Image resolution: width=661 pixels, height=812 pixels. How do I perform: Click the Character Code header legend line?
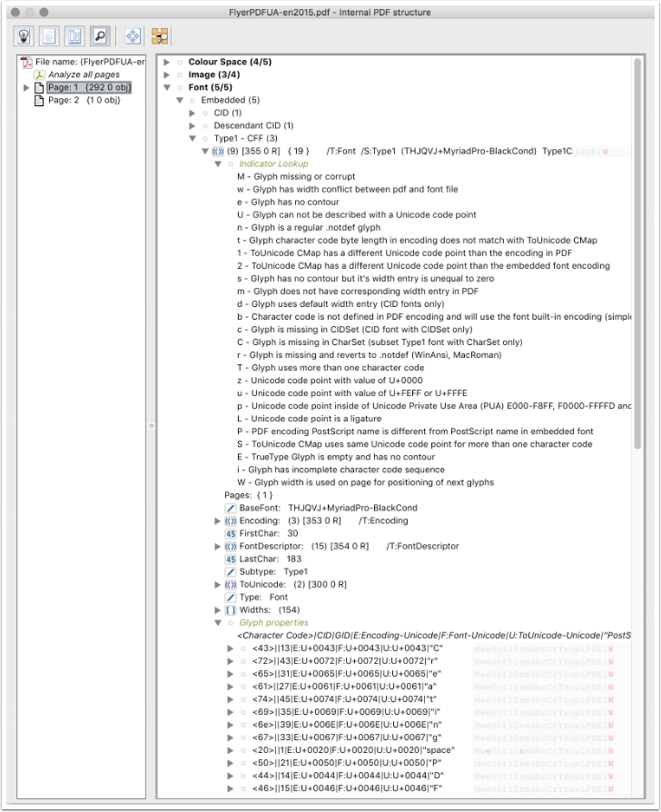pos(434,636)
